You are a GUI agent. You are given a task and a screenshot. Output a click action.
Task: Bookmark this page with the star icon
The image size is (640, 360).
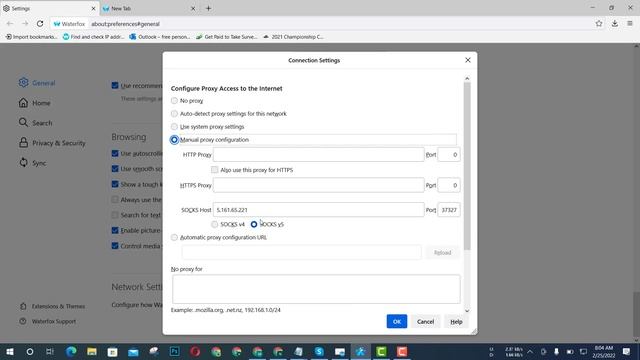(599, 24)
